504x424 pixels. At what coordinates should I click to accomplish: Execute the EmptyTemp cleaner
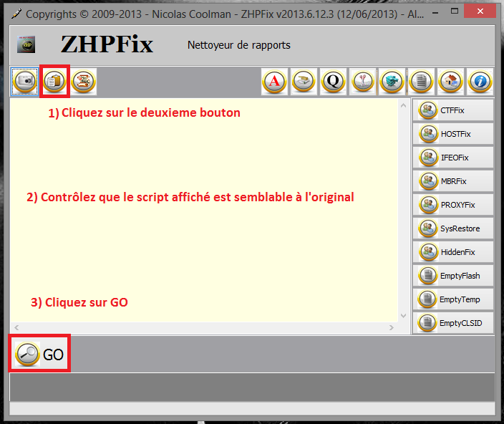tap(453, 299)
